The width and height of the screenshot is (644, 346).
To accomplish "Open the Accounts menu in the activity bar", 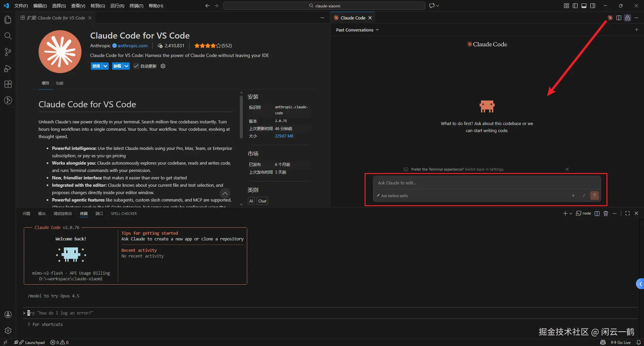I will point(8,314).
